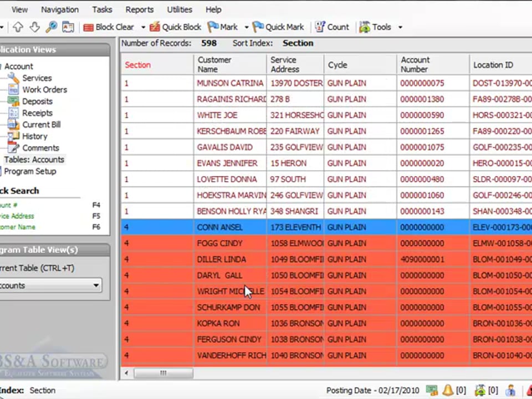Expand the Mark dropdown arrow
The height and width of the screenshot is (399, 532).
[247, 27]
